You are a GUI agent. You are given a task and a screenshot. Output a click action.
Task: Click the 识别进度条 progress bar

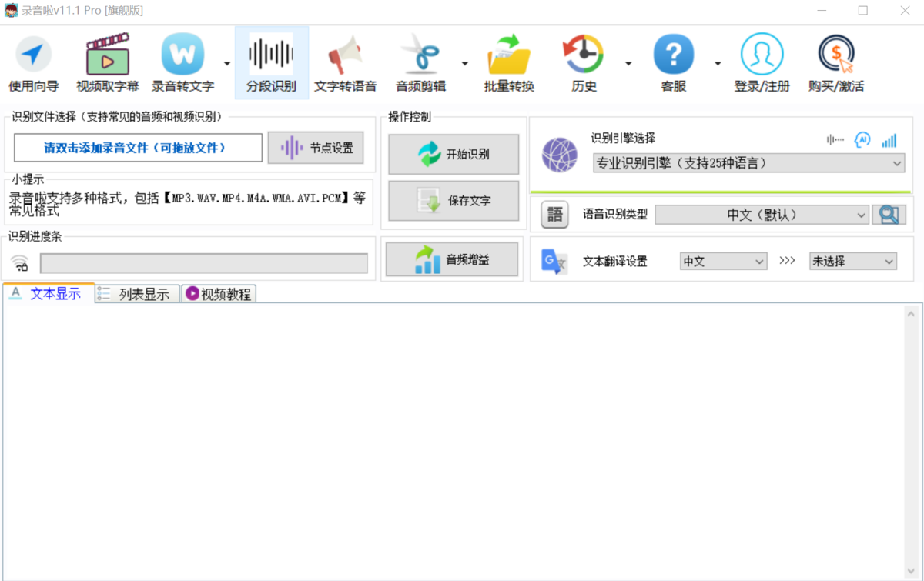[x=203, y=264]
